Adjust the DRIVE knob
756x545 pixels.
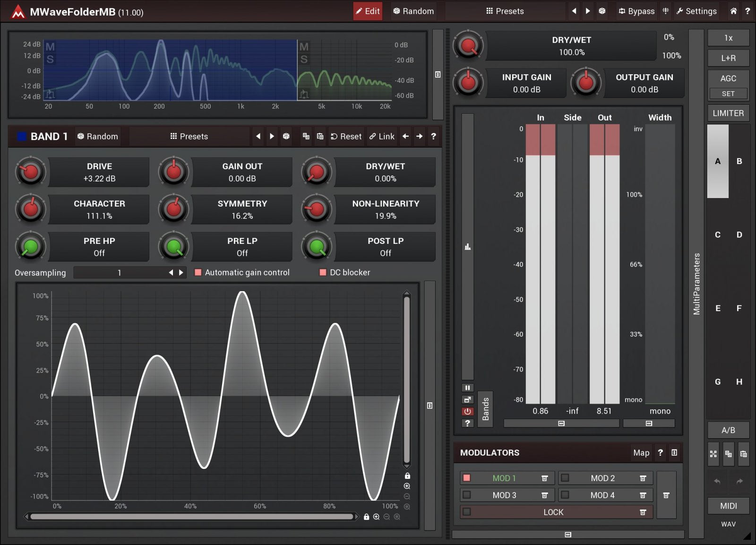pos(31,172)
